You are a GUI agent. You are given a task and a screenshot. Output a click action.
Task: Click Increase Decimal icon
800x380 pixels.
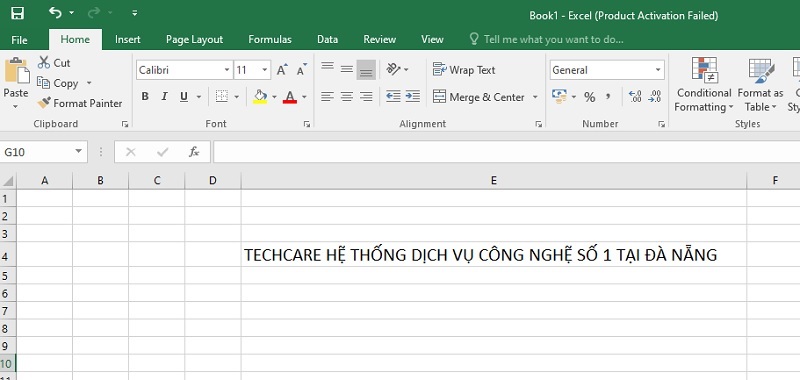(x=635, y=96)
